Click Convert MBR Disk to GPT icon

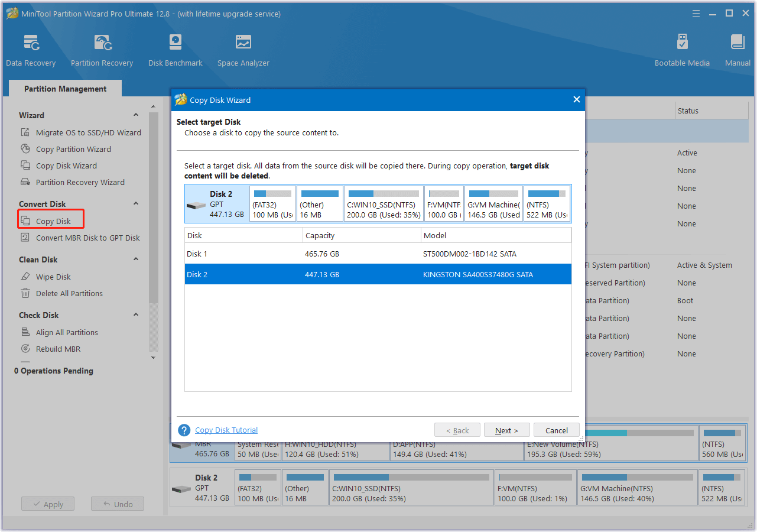(x=25, y=238)
